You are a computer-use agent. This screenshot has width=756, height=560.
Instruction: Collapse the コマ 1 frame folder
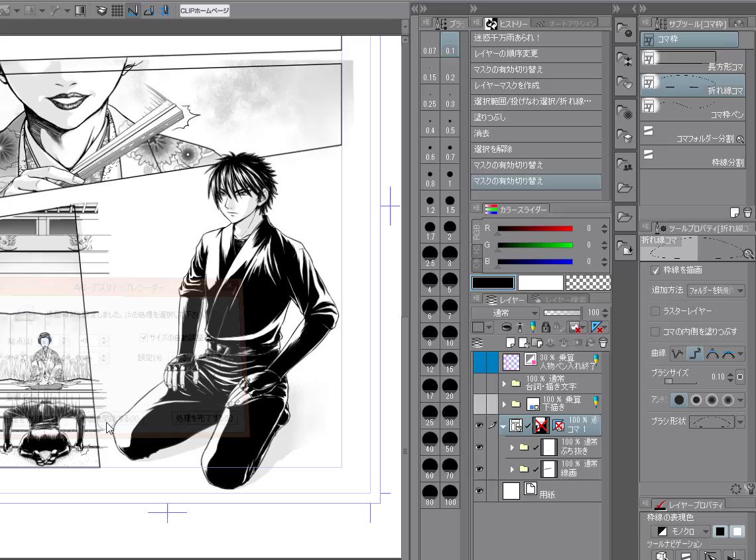point(503,426)
